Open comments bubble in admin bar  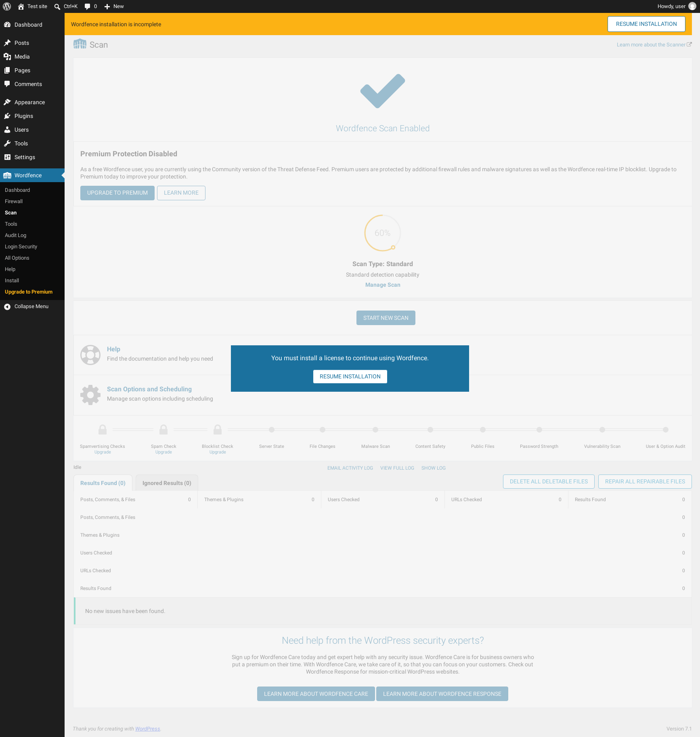[87, 6]
